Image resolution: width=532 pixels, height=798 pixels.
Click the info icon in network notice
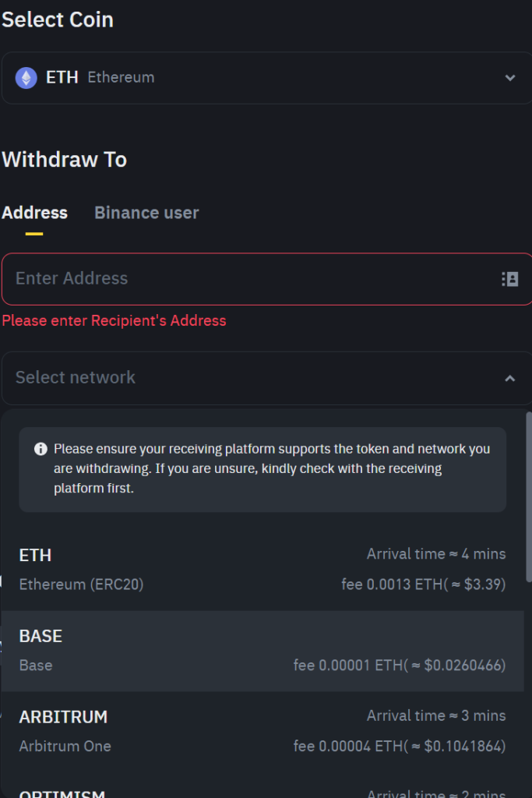41,449
